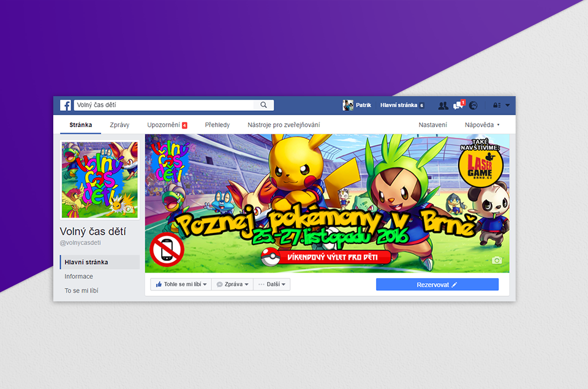
Task: Open the Zpráva dropdown button
Action: coord(233,284)
